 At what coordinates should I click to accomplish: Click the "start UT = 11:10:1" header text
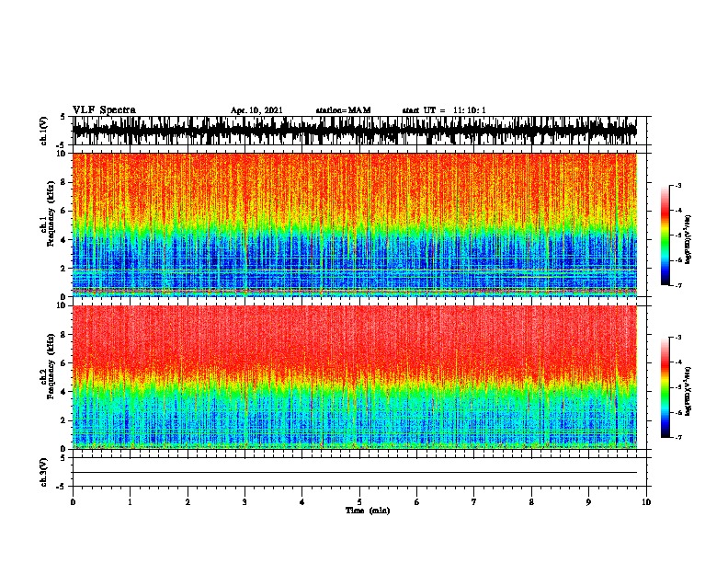click(x=444, y=110)
